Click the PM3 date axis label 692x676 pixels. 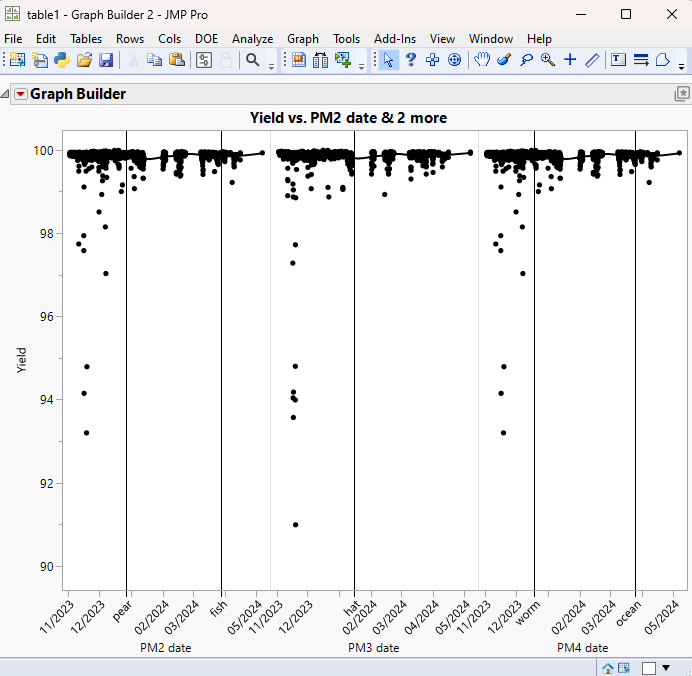click(x=373, y=648)
